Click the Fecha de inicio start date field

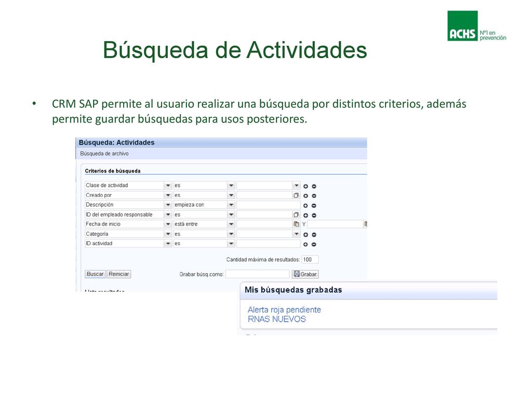click(264, 224)
